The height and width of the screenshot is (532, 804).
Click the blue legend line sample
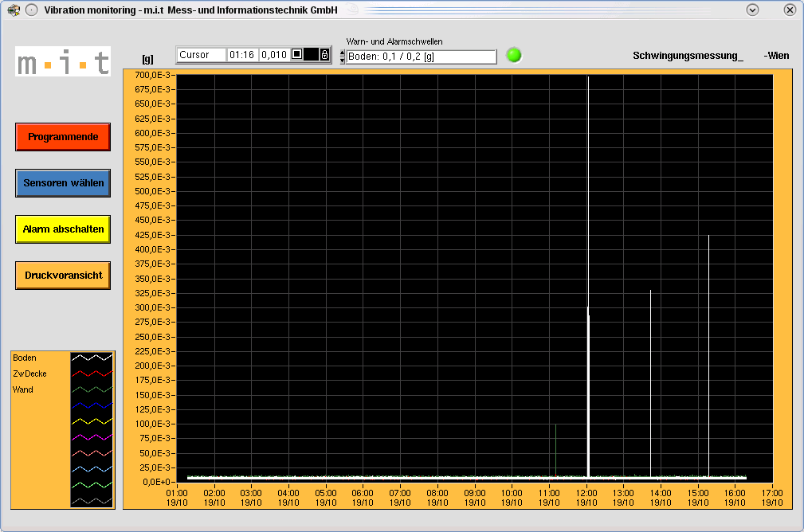pyautogui.click(x=92, y=405)
